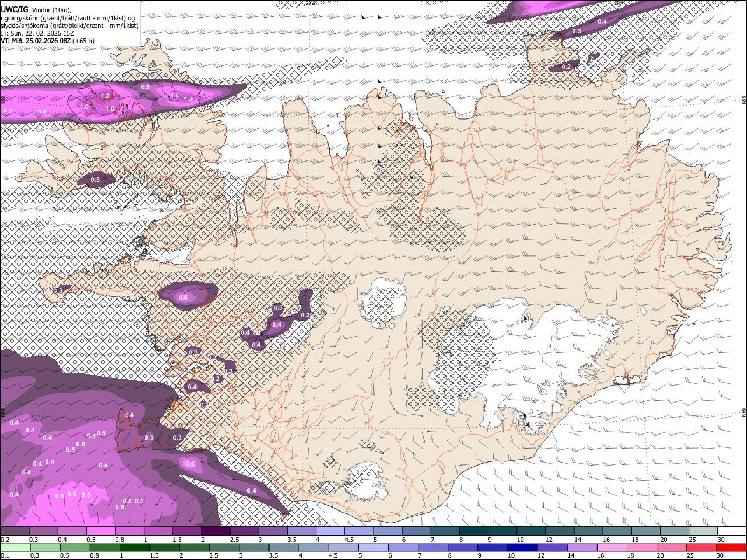This screenshot has width=747, height=560.
Task: Pick the light pink swatch between 16 and 18, lower legend
Action: [612, 547]
